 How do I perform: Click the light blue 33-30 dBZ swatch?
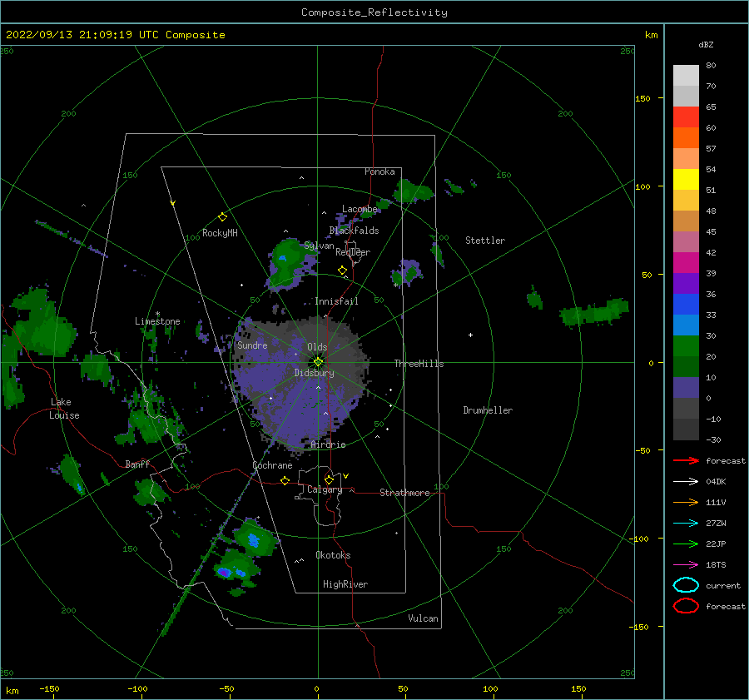[x=686, y=325]
